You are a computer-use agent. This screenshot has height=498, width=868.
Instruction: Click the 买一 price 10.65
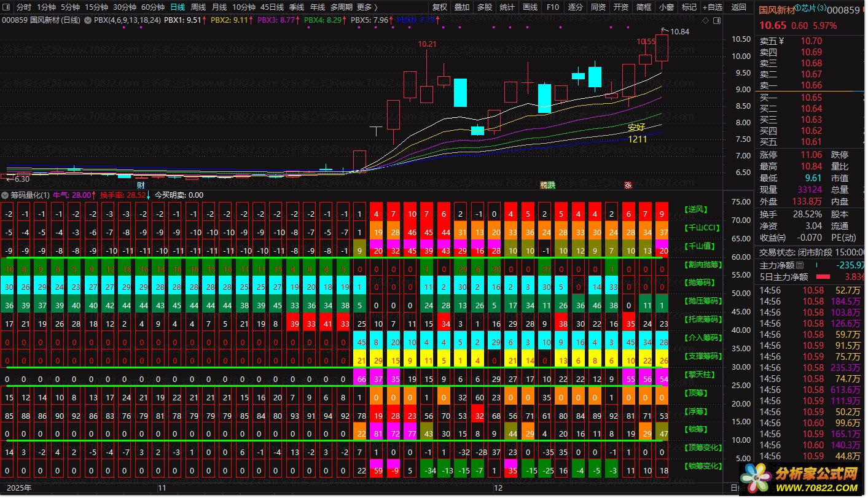[x=811, y=98]
